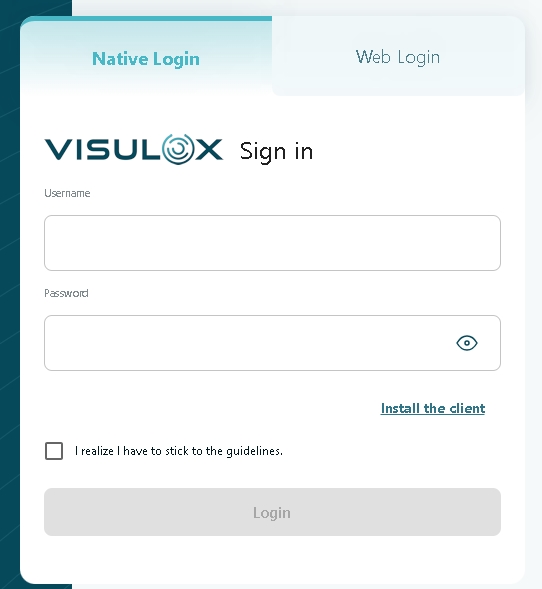
Task: Open the Install the client link
Action: click(433, 408)
